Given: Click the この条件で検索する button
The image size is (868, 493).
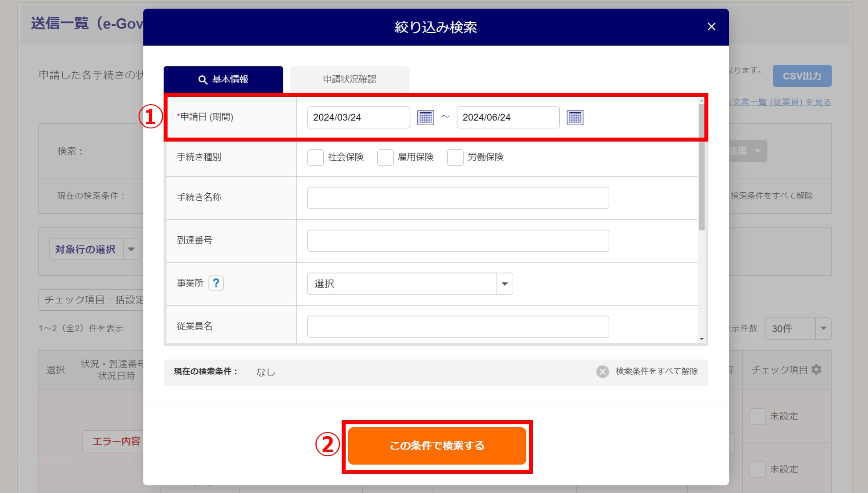Looking at the screenshot, I should pos(437,446).
